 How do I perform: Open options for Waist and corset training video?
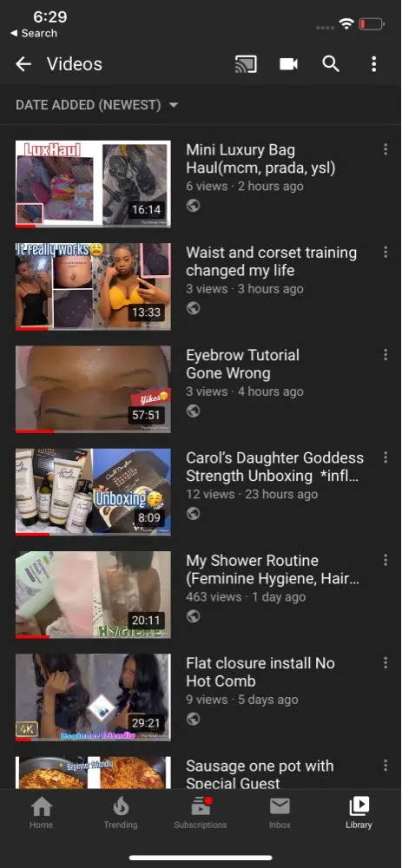click(386, 252)
